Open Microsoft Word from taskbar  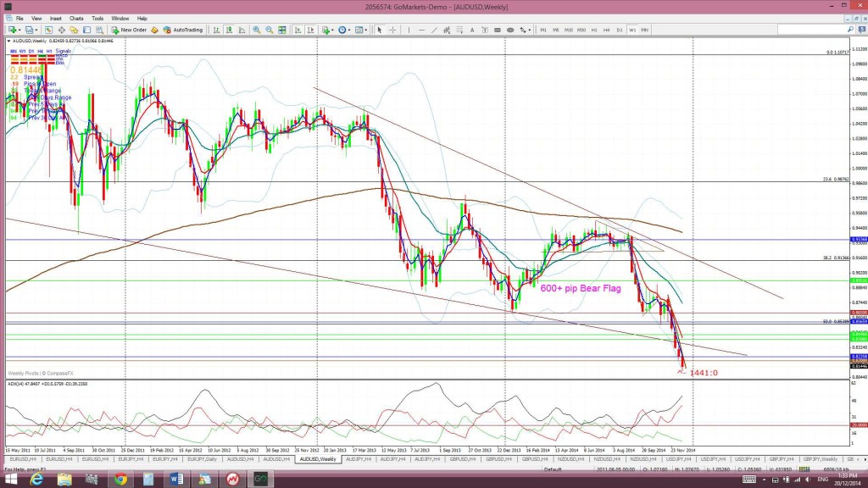[176, 480]
